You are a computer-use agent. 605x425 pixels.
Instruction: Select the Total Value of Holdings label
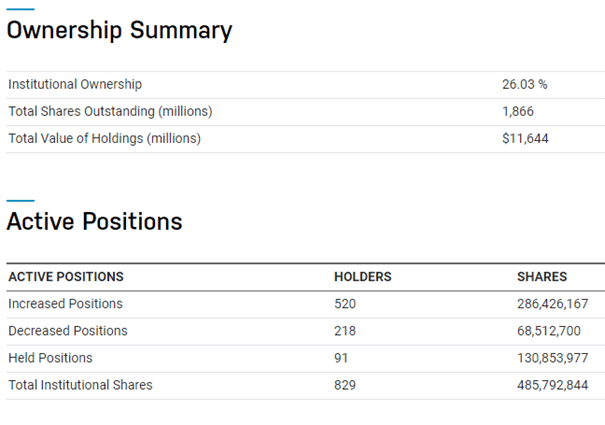coord(104,139)
